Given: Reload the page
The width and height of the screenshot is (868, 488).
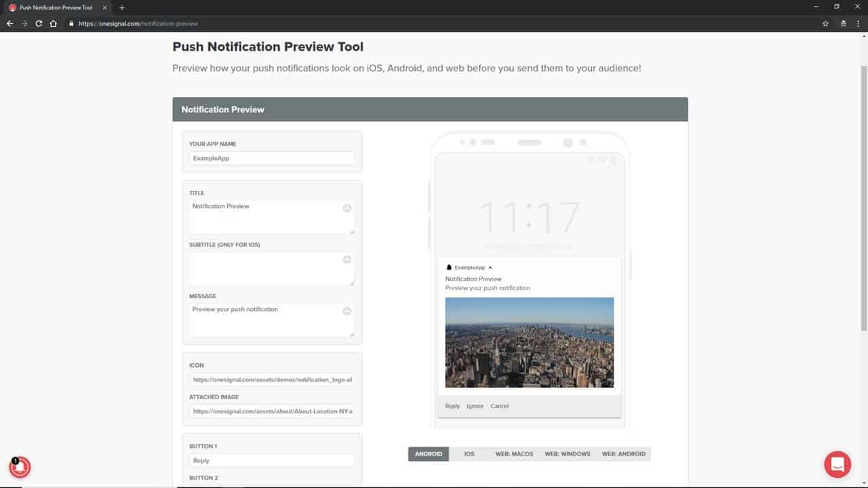Looking at the screenshot, I should click(x=39, y=24).
